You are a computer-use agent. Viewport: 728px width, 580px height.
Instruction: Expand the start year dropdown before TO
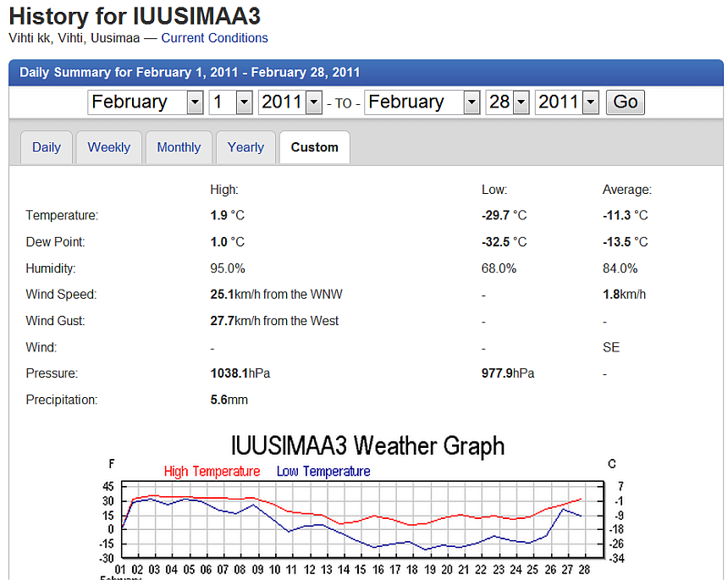290,102
